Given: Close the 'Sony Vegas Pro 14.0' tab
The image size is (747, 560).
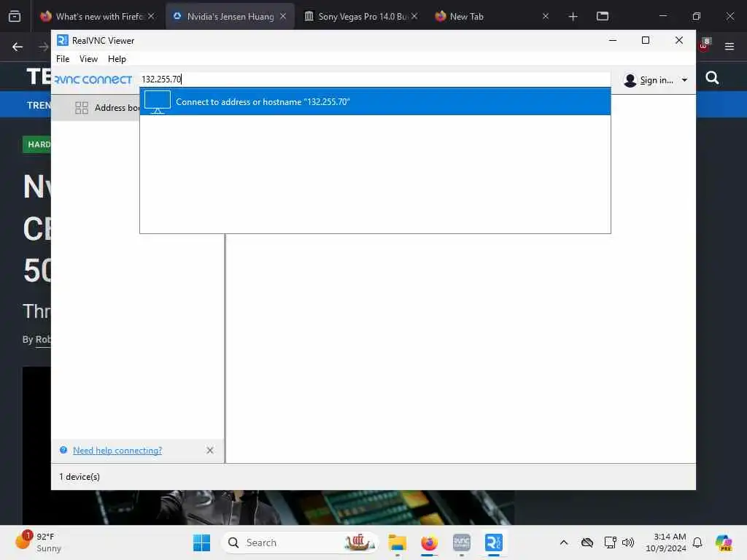Looking at the screenshot, I should 414,16.
